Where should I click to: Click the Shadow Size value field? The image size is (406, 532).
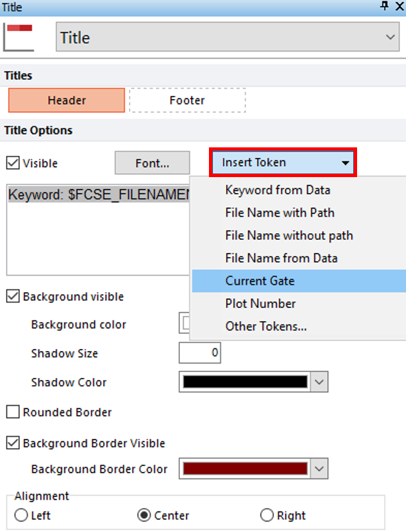click(200, 353)
